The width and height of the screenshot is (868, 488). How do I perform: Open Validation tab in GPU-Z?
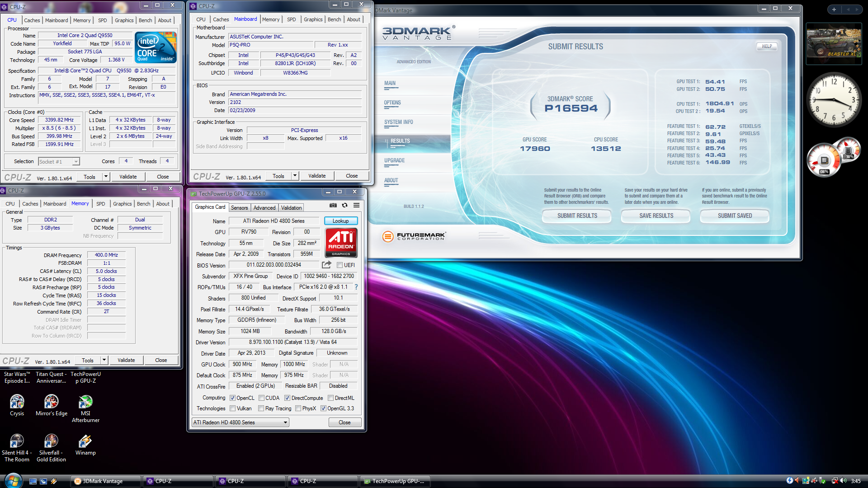coord(291,208)
